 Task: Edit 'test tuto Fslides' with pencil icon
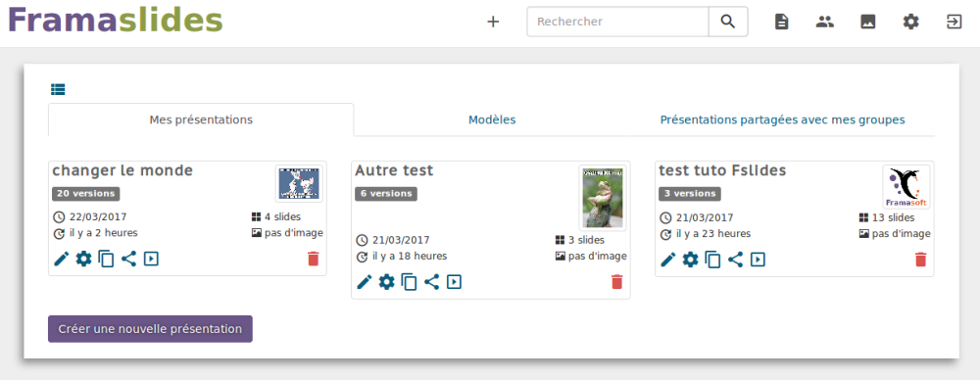coord(668,259)
